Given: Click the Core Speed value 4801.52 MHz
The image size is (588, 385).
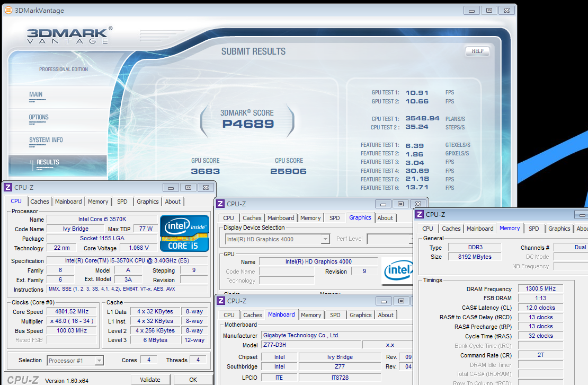Looking at the screenshot, I should pyautogui.click(x=72, y=311).
